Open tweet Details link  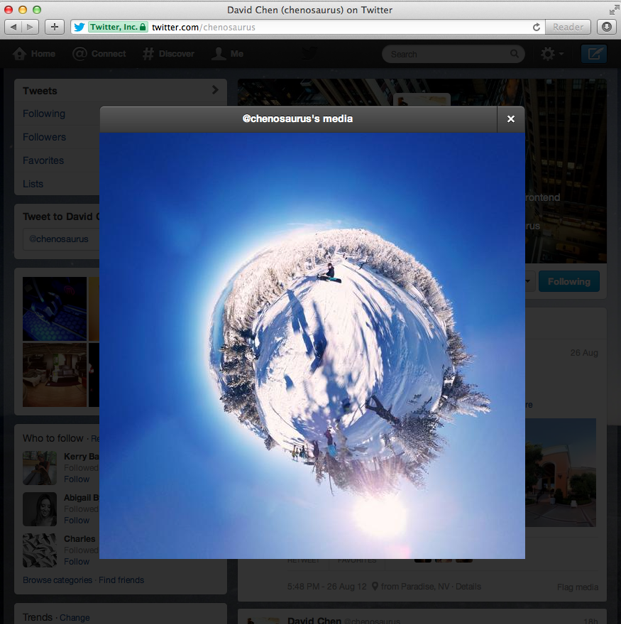point(468,587)
